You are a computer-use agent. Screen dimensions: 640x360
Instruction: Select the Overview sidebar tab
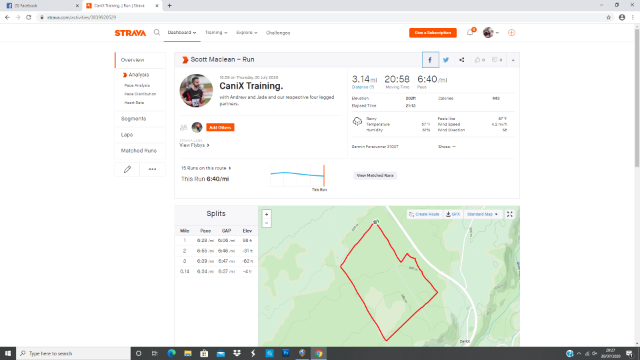[140, 60]
